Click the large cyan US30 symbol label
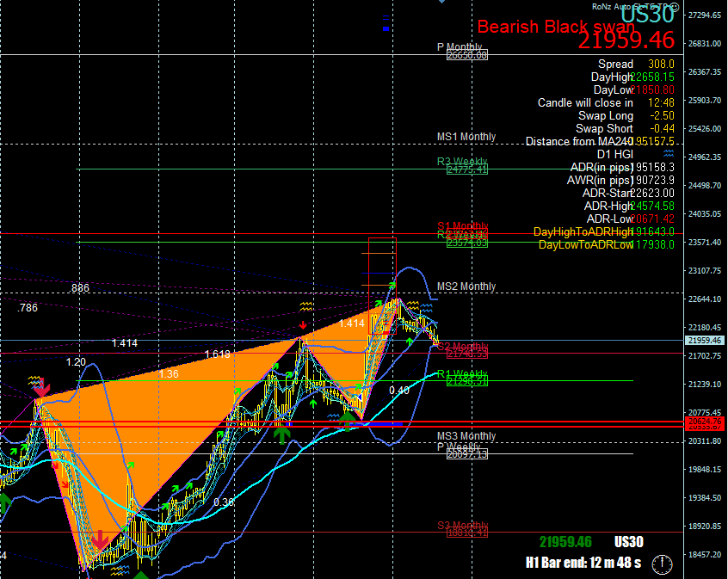Image resolution: width=728 pixels, height=579 pixels. coord(647,15)
